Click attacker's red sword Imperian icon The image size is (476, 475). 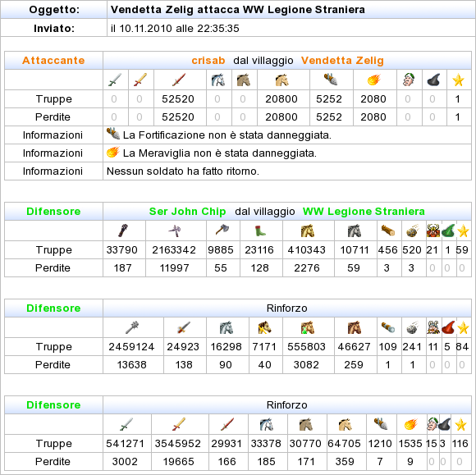tap(179, 80)
